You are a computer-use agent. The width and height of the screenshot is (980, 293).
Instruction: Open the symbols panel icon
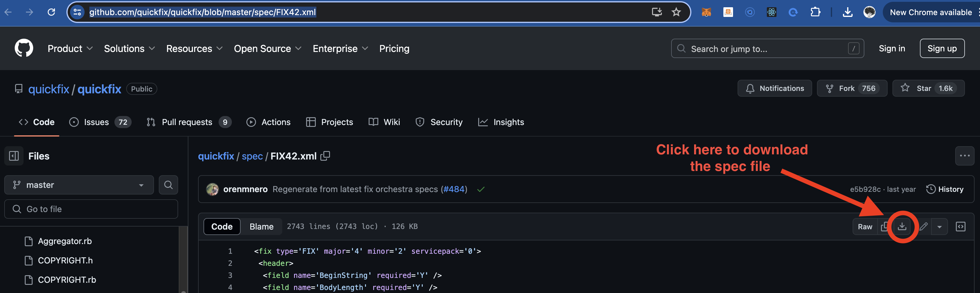pyautogui.click(x=960, y=227)
